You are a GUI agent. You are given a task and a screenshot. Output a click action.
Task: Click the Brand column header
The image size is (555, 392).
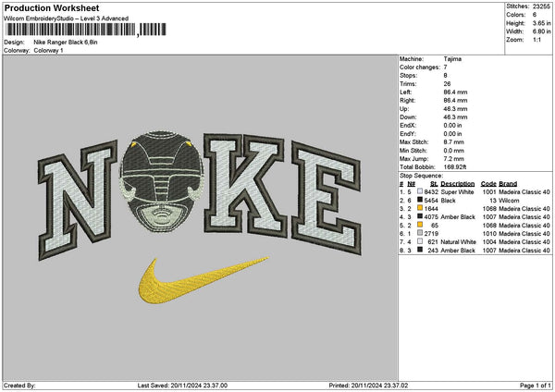coord(508,184)
